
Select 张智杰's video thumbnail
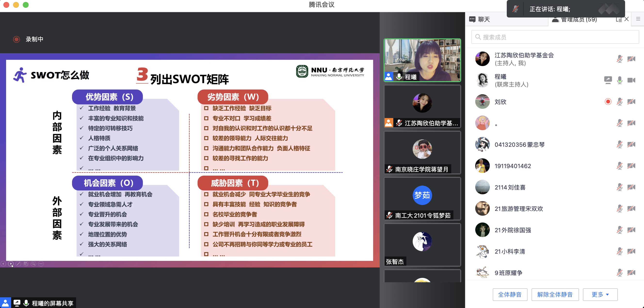(422, 245)
